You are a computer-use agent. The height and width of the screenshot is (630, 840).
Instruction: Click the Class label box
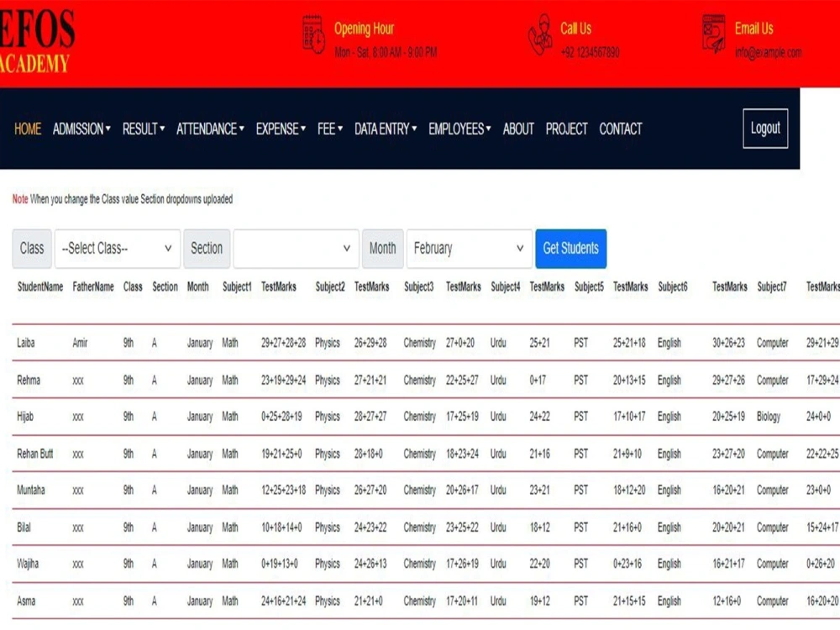point(32,249)
